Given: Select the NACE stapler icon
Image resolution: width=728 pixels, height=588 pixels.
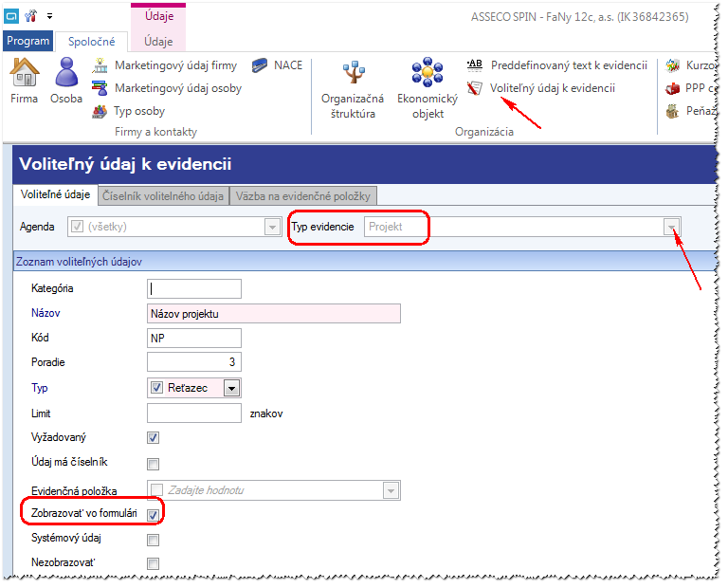Looking at the screenshot, I should pyautogui.click(x=260, y=65).
